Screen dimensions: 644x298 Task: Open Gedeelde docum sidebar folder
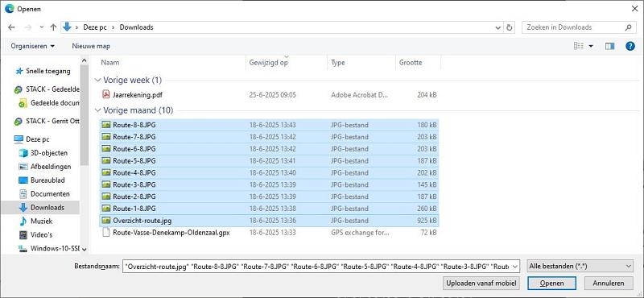point(49,103)
